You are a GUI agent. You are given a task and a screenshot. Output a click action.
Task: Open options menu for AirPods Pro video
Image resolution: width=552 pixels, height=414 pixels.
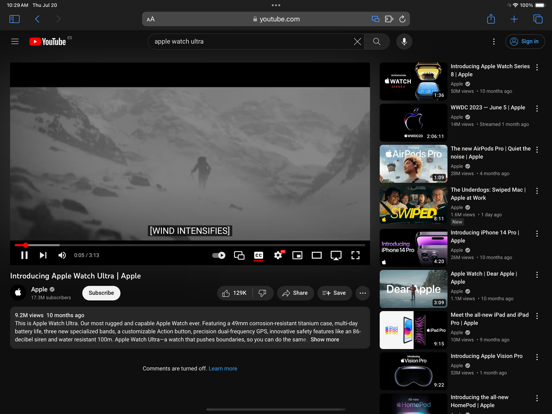click(537, 150)
